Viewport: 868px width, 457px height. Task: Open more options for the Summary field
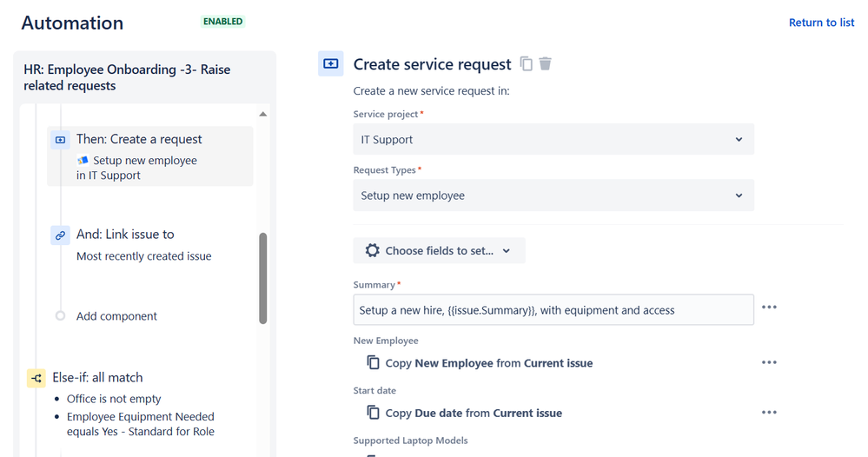769,308
